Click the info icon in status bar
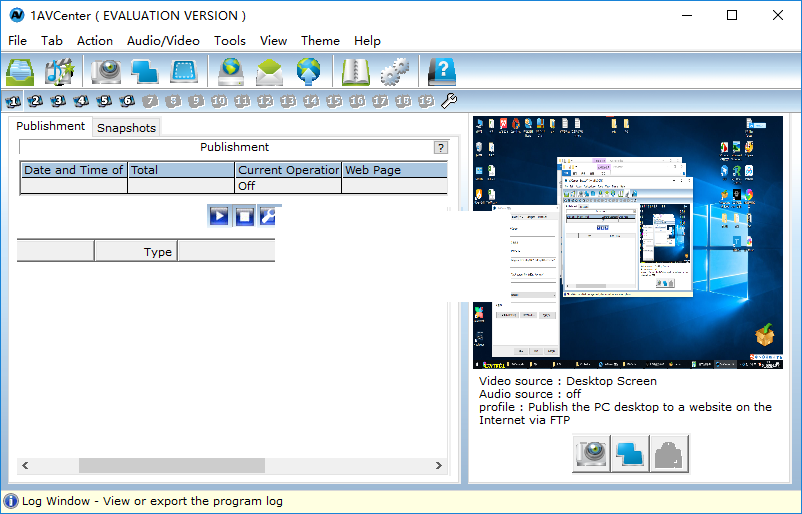This screenshot has width=802, height=514. tap(10, 501)
